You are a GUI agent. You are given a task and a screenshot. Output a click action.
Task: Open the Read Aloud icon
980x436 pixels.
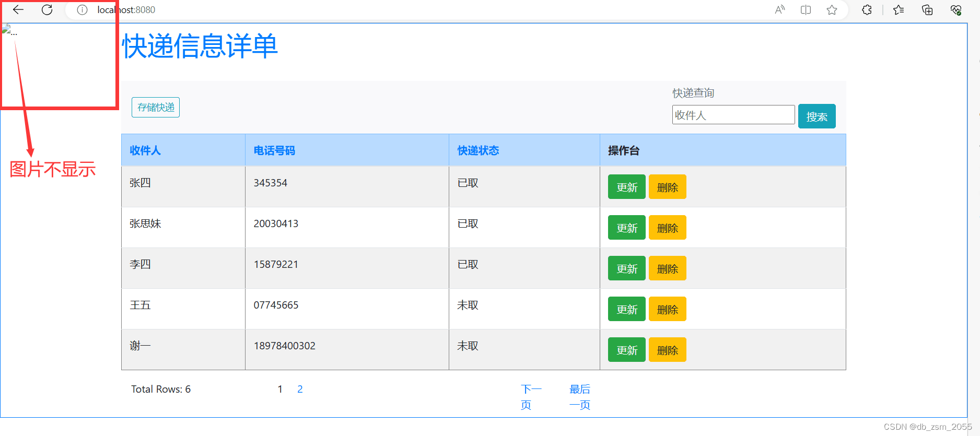coord(780,10)
